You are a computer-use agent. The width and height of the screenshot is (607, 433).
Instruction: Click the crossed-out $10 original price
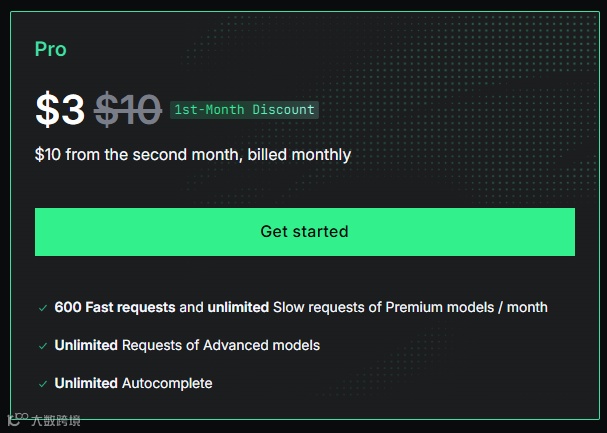pyautogui.click(x=128, y=110)
